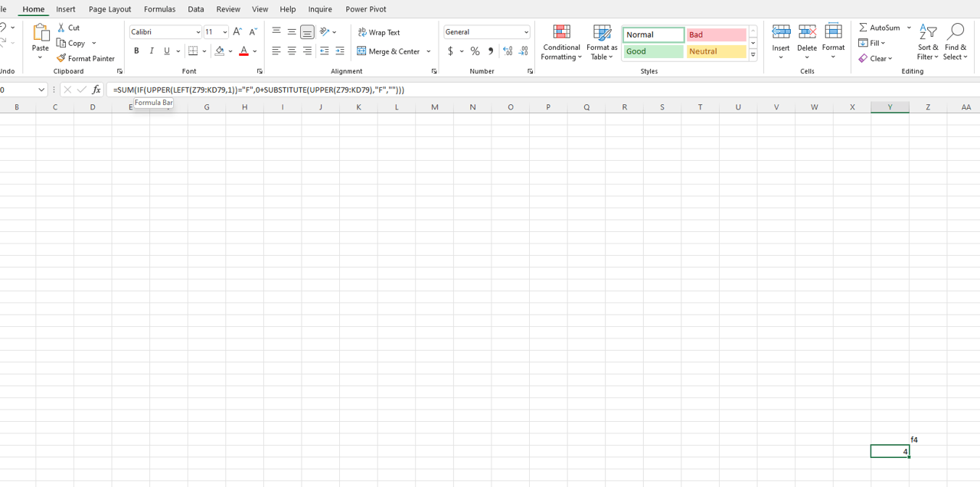Open the Fill dropdown

point(872,43)
